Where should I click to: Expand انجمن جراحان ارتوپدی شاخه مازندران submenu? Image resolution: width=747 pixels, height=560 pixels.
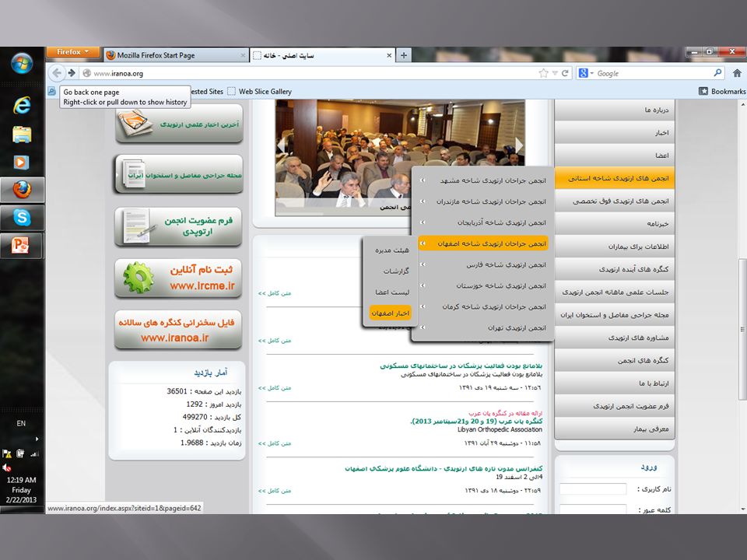423,201
